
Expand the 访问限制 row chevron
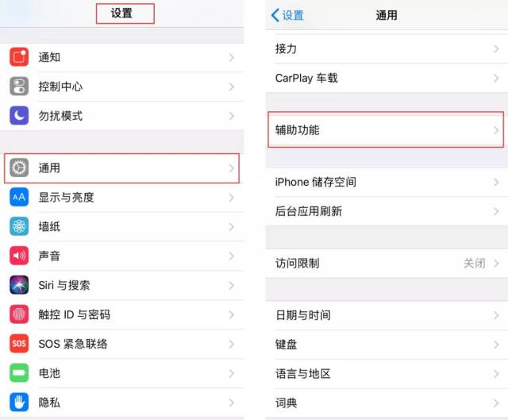coord(496,264)
